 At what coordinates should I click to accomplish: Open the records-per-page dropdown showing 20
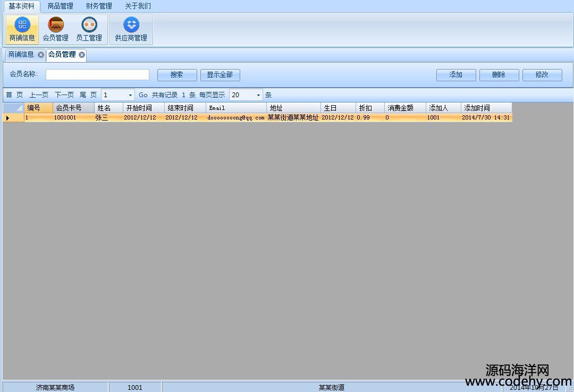pyautogui.click(x=259, y=95)
